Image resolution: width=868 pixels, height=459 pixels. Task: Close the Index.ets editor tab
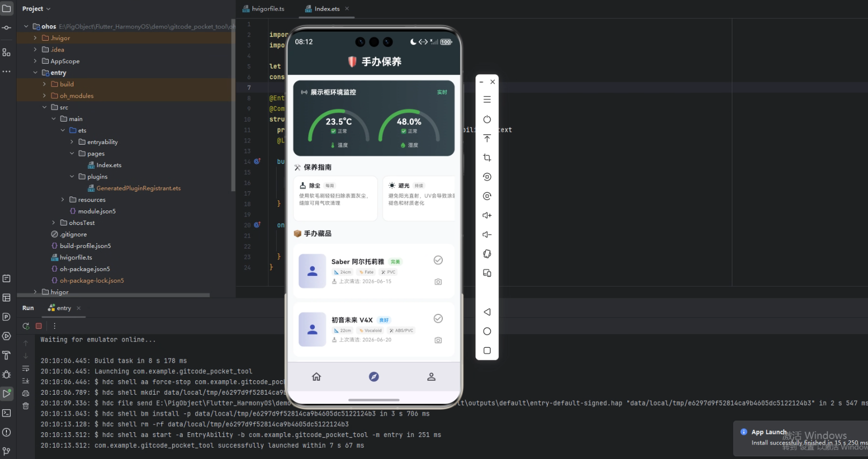click(x=347, y=9)
